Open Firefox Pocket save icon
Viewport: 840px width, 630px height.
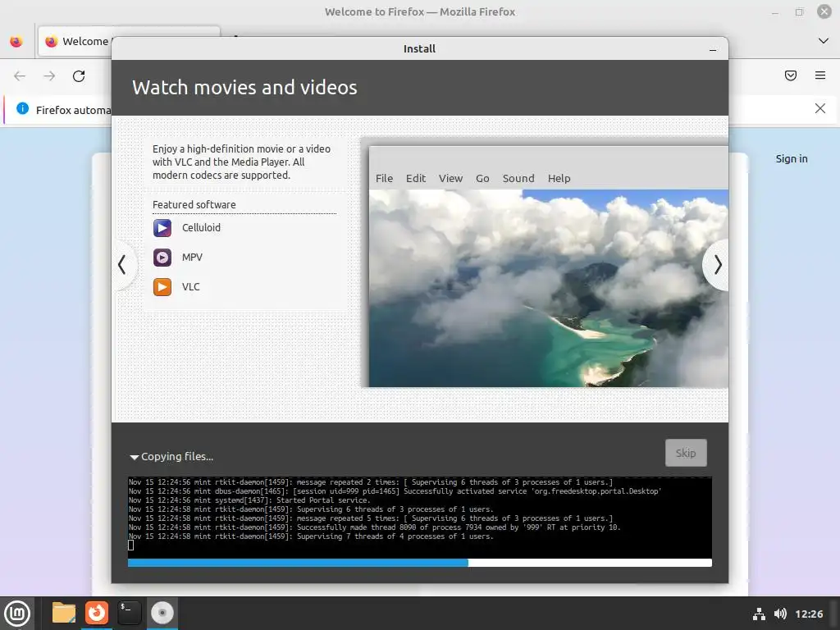click(790, 75)
